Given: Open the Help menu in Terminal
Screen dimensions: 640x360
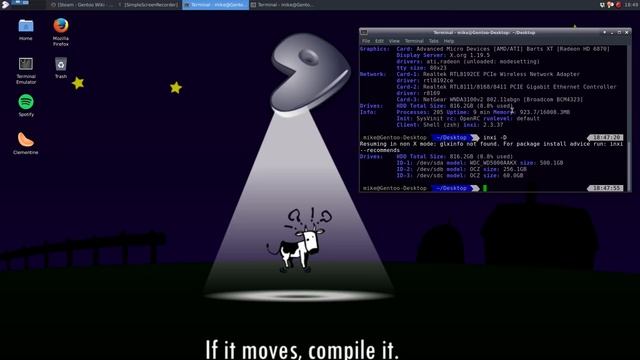Looking at the screenshot, I should pos(449,41).
